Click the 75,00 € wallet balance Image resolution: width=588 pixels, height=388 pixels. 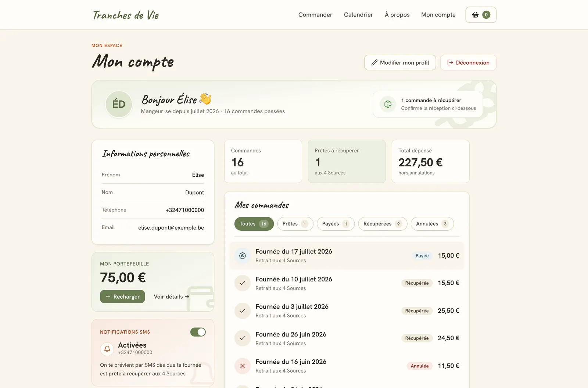(123, 277)
